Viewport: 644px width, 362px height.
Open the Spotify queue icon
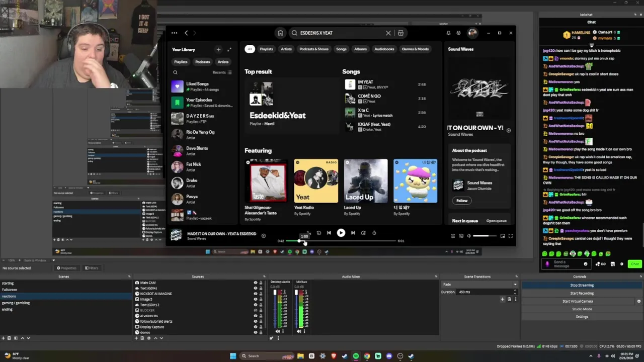(453, 236)
